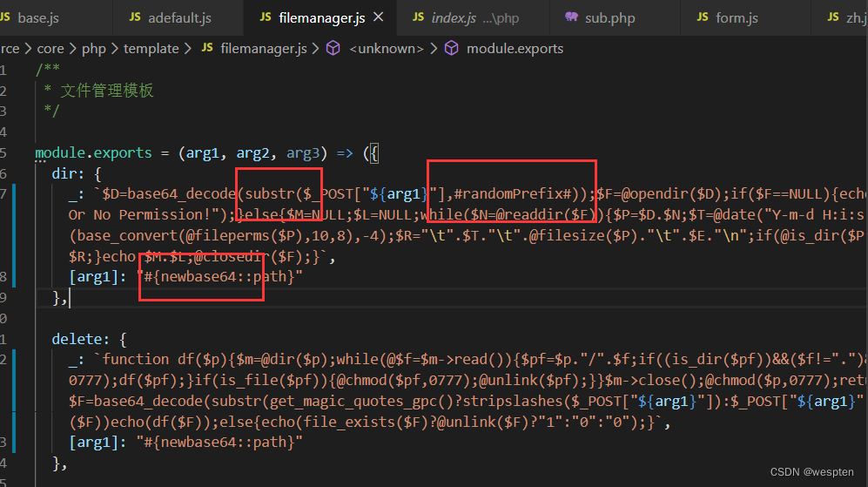Click the JS icon on base.js tab
The image size is (868, 487).
pyautogui.click(x=4, y=17)
